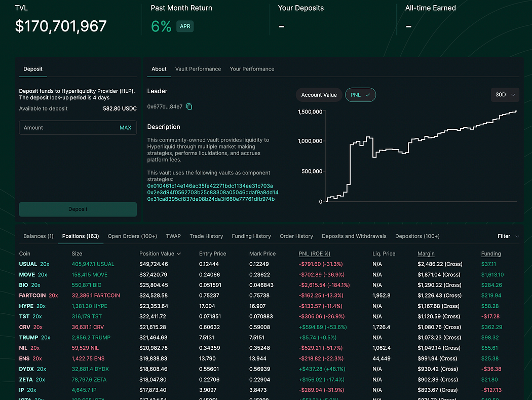Click FARTCOIN position value $24,528.58
532x400 pixels.
coord(154,296)
